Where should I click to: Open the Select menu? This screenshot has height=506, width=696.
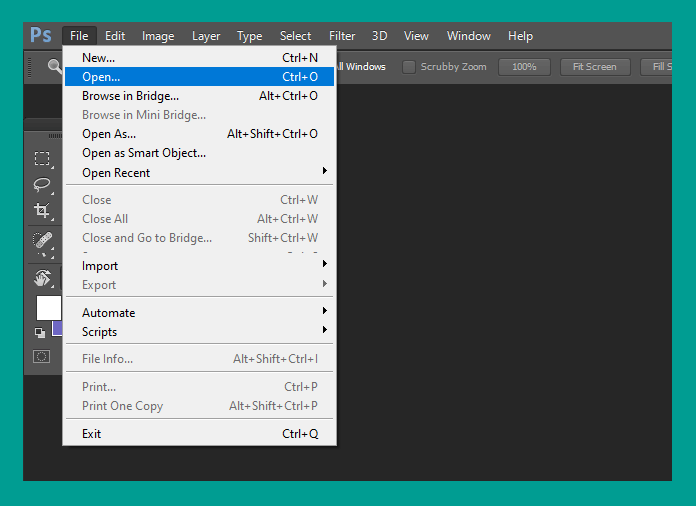click(295, 36)
